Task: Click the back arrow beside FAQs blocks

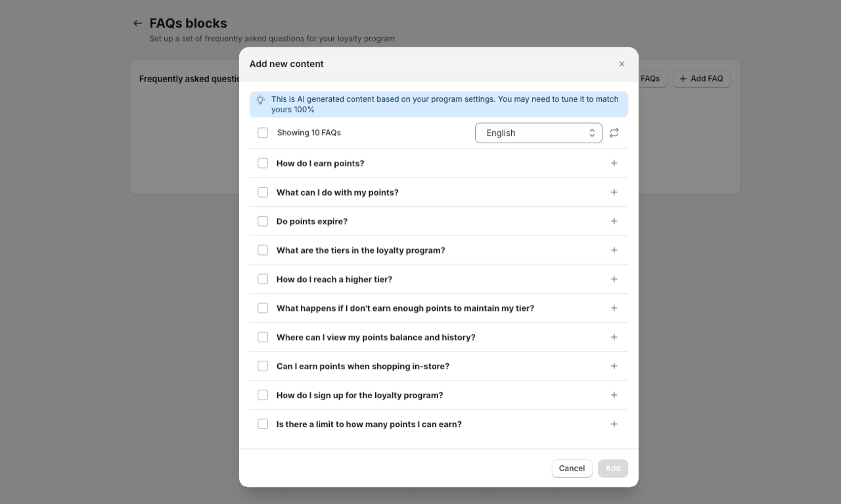Action: tap(137, 23)
